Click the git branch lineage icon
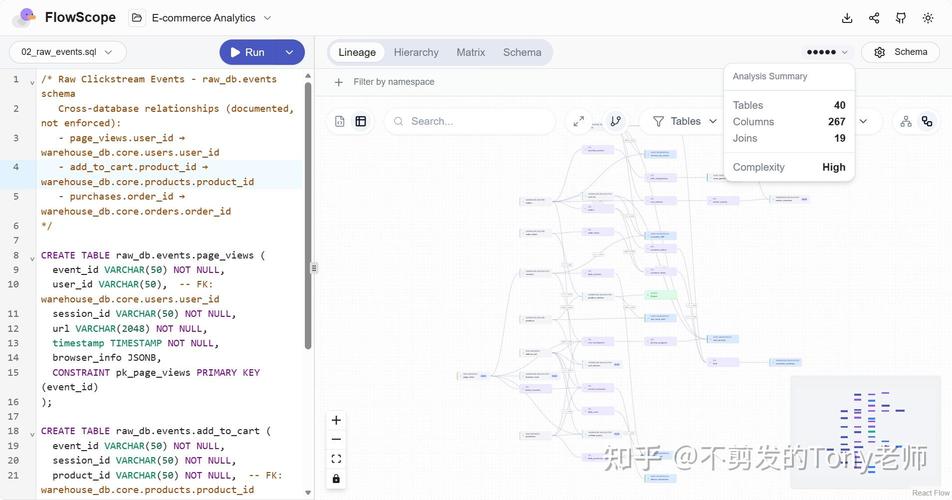952x500 pixels. (616, 121)
